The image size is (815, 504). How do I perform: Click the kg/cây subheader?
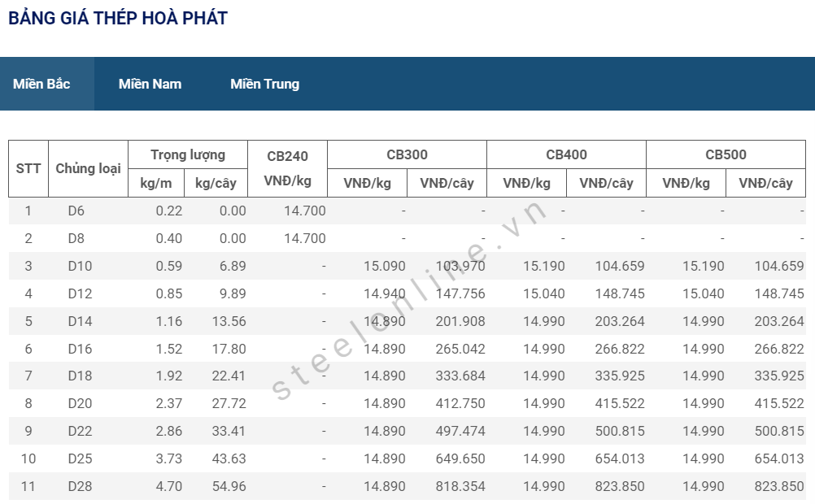point(216,183)
